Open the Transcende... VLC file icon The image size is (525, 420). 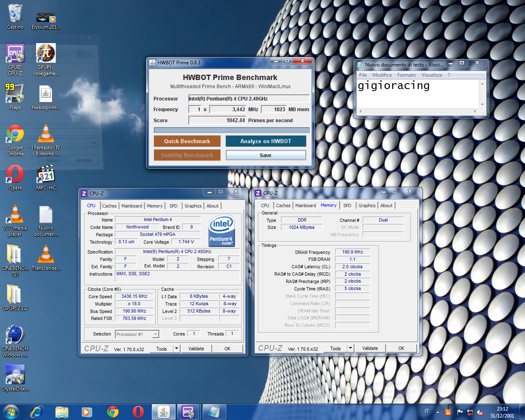pos(46,258)
